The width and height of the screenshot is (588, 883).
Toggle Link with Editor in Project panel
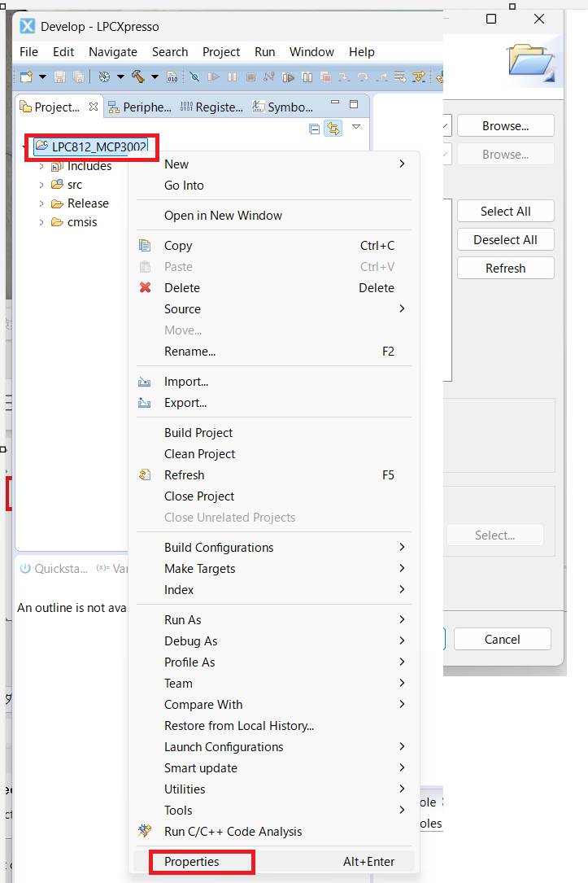click(x=333, y=129)
